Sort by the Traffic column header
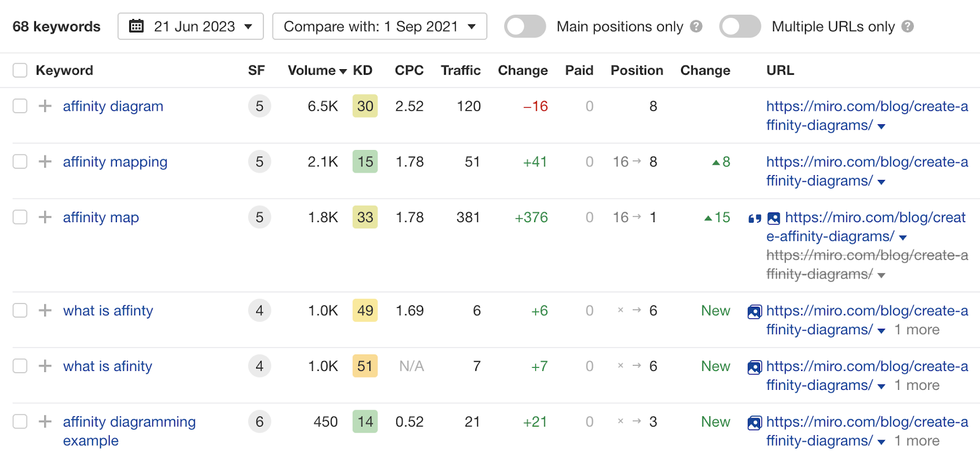Image resolution: width=980 pixels, height=456 pixels. click(x=461, y=70)
